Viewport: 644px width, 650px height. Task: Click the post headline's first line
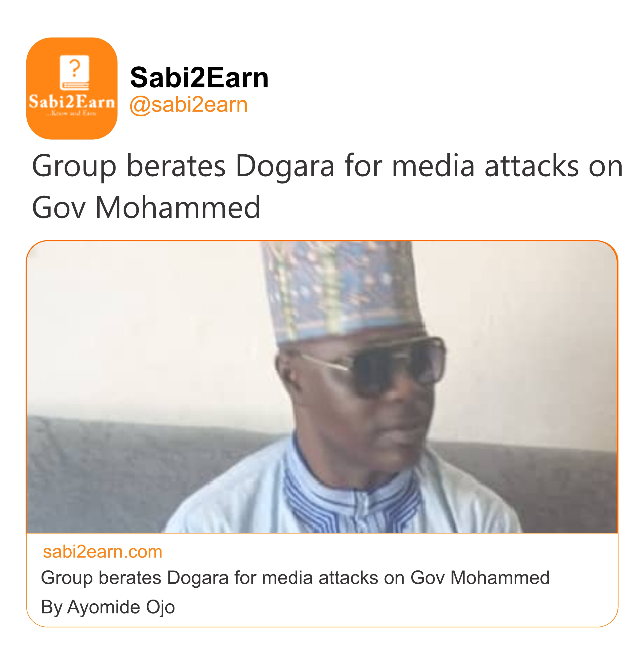click(327, 166)
